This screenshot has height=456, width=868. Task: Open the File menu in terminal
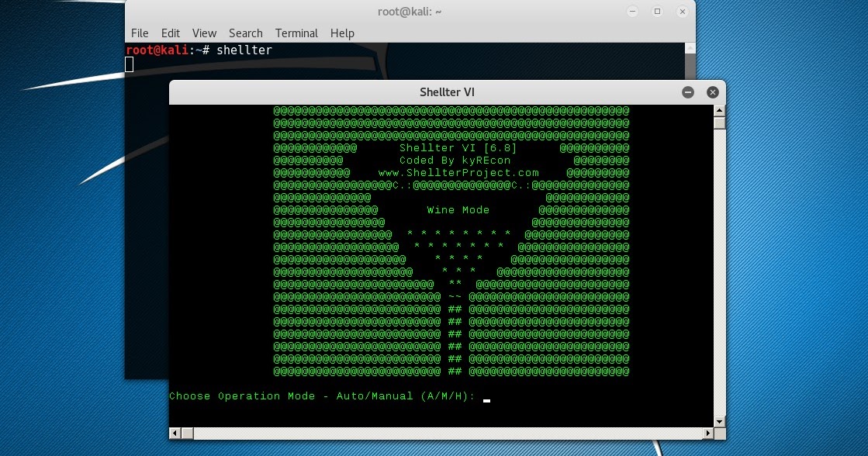pyautogui.click(x=140, y=33)
